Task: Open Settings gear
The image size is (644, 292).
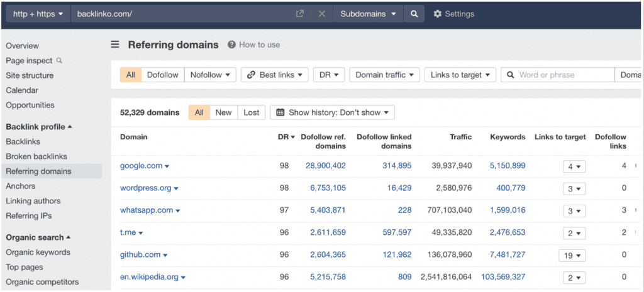Action: 454,14
